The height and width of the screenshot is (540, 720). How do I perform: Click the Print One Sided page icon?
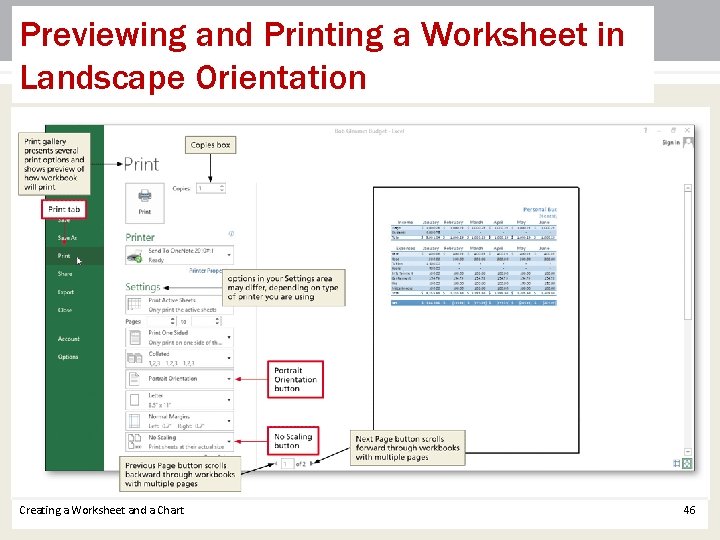(x=135, y=338)
